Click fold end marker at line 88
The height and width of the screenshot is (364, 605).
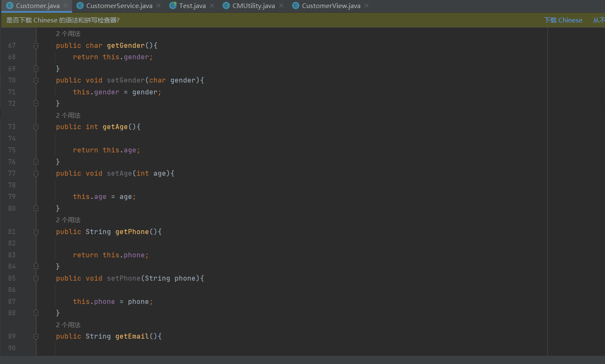[36, 313]
